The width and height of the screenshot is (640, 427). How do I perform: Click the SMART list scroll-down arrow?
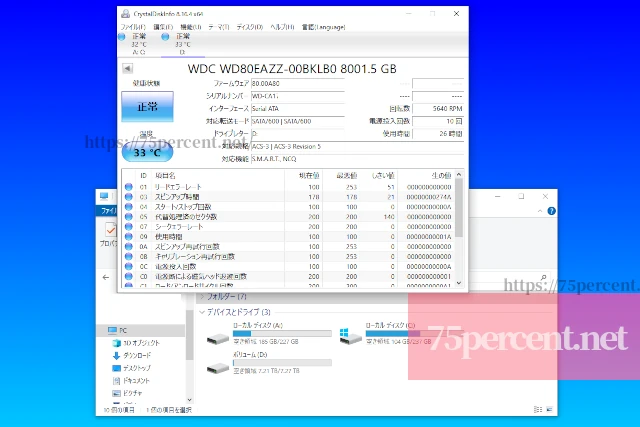click(459, 283)
